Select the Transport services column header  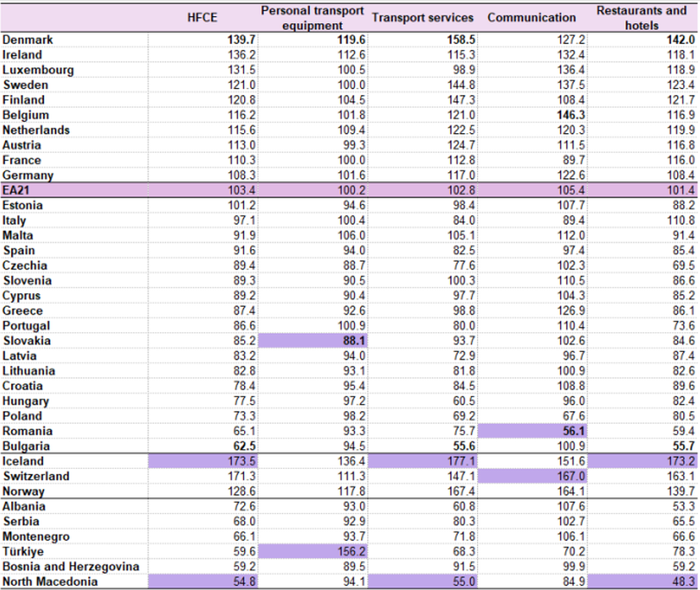click(422, 18)
